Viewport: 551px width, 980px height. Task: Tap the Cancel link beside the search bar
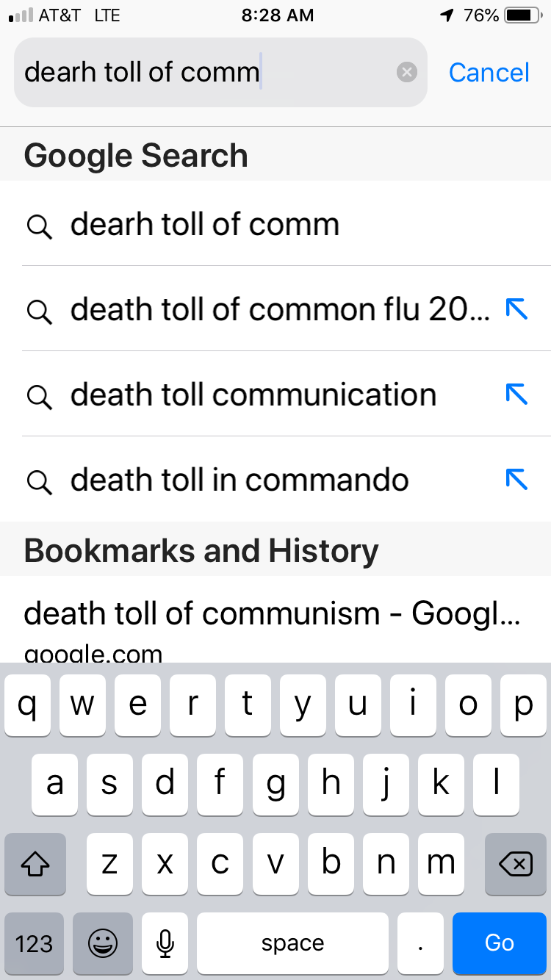[489, 72]
